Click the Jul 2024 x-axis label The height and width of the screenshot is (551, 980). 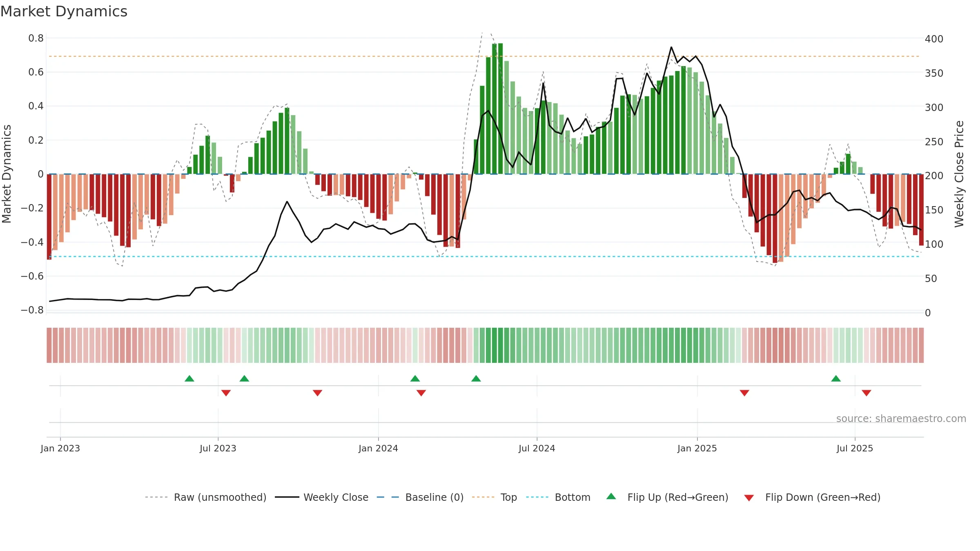[x=537, y=448]
